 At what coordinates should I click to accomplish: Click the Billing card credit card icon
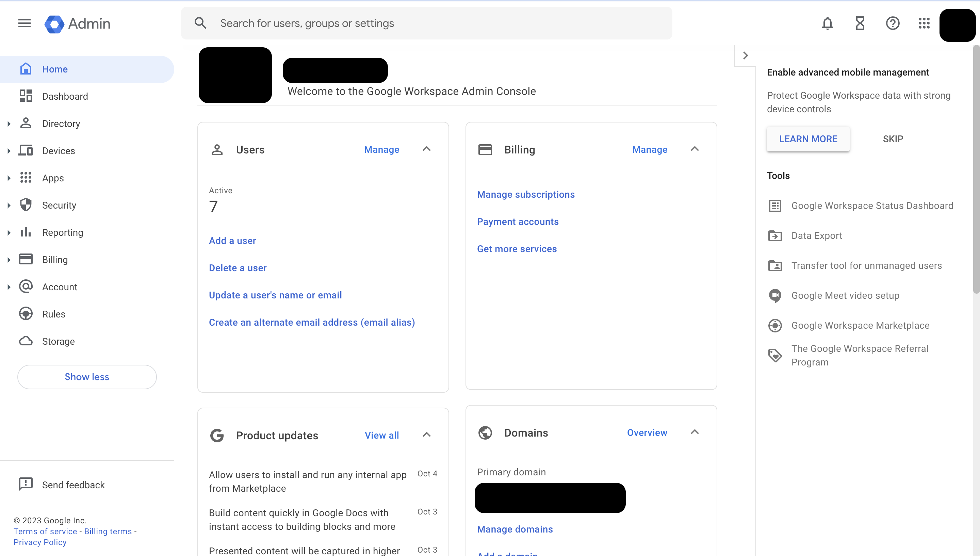click(485, 150)
